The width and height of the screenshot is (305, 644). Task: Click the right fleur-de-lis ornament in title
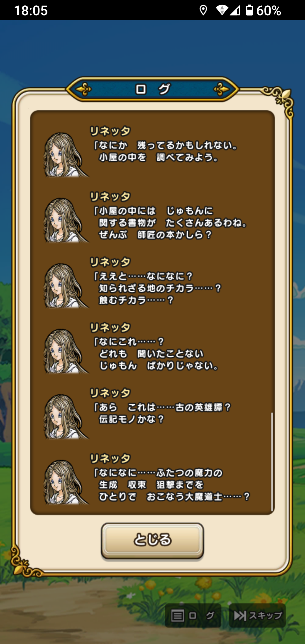coord(221,89)
